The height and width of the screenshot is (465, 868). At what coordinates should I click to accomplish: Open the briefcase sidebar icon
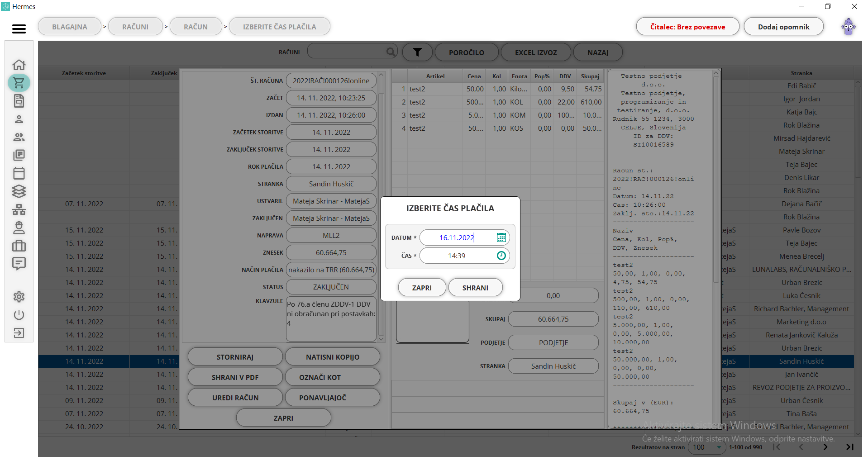coord(19,246)
